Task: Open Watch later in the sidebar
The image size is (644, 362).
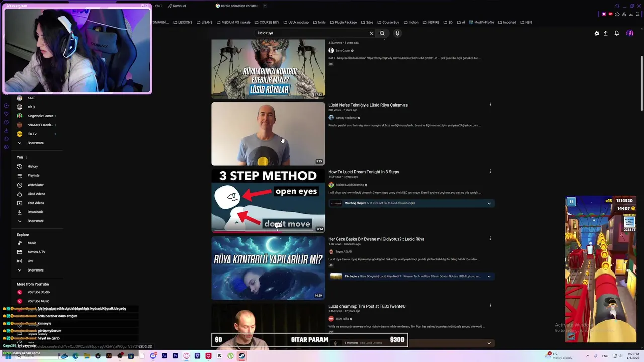Action: tap(35, 185)
